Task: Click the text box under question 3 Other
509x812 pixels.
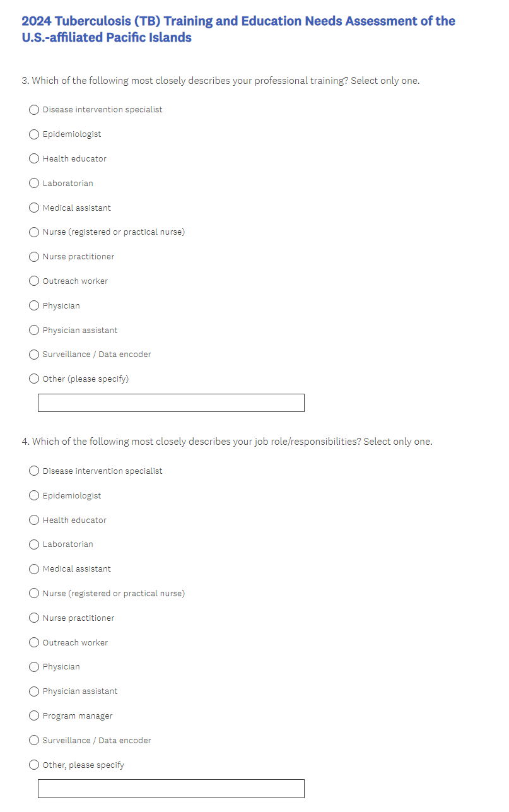Action: pyautogui.click(x=171, y=403)
